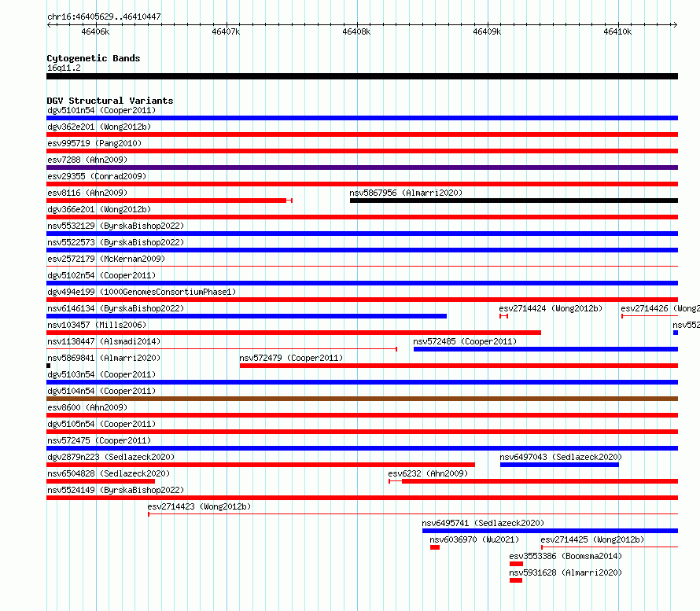This screenshot has height=611, width=700.
Task: Click the brown bar under dgv5104n54
Action: coord(362,399)
